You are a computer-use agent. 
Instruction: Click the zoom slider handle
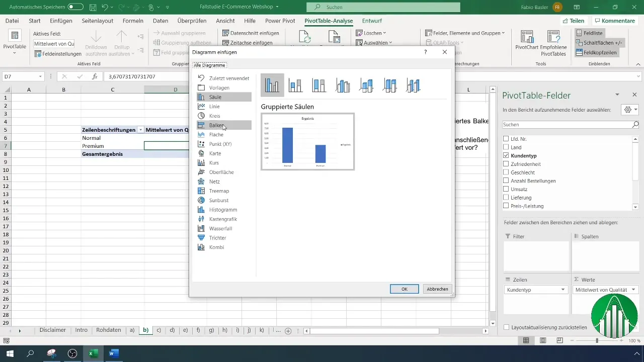coord(597,341)
